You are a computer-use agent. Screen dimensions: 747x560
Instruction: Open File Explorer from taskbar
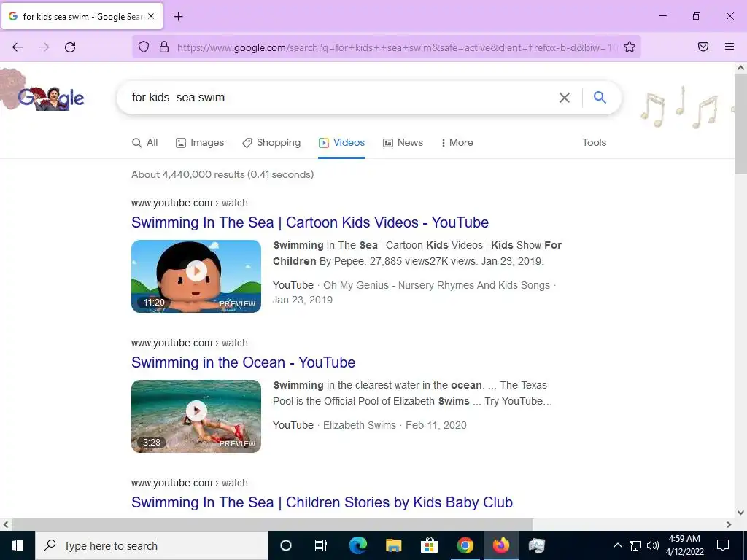[393, 545]
